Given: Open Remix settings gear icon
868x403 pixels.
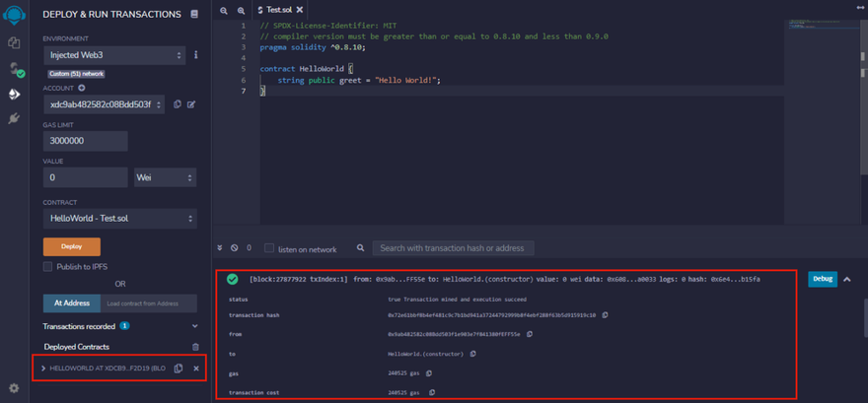Looking at the screenshot, I should (14, 389).
